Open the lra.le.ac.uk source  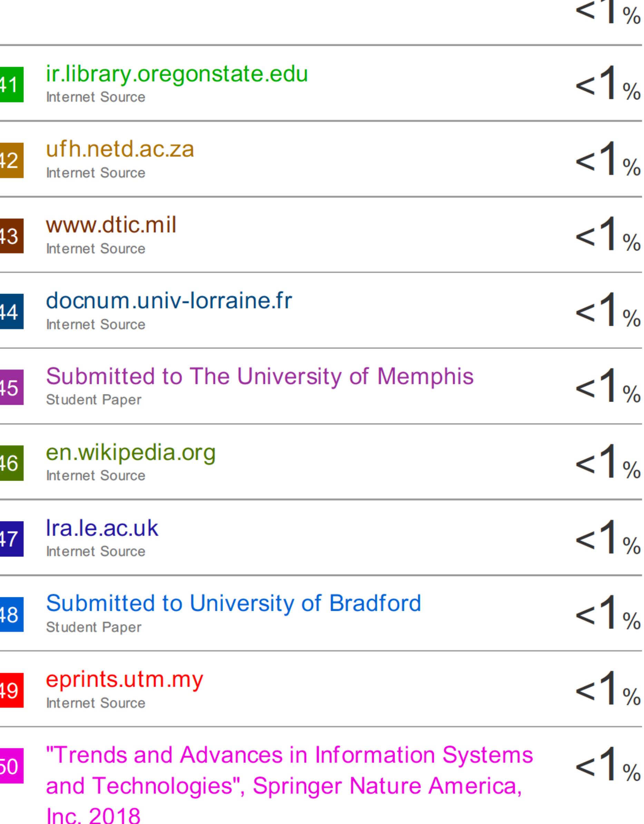click(102, 528)
